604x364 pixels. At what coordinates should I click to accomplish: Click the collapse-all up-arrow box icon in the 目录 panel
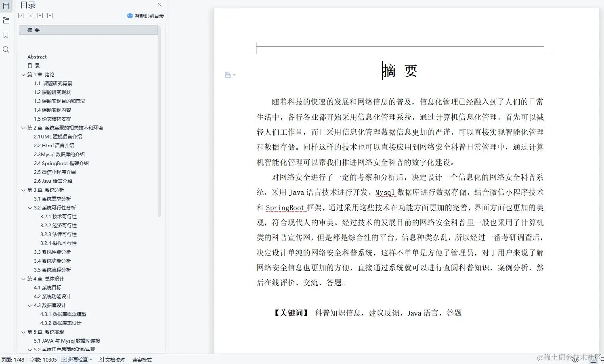coord(31,16)
